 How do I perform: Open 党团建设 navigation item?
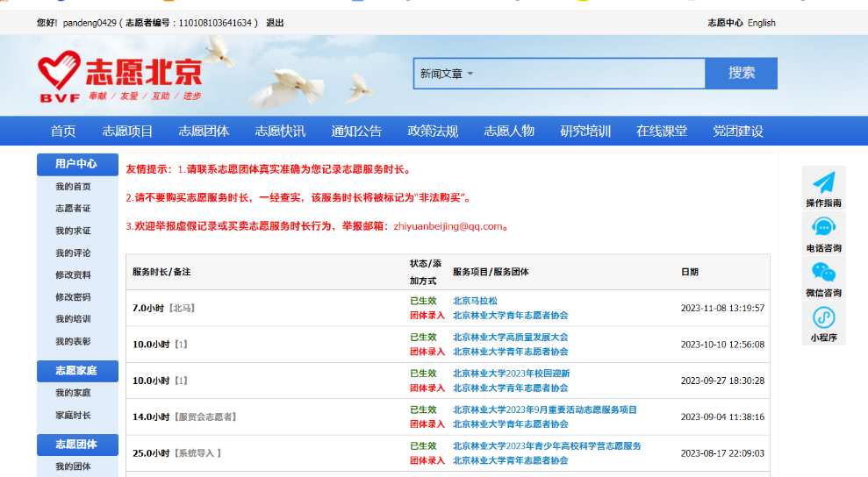(738, 132)
